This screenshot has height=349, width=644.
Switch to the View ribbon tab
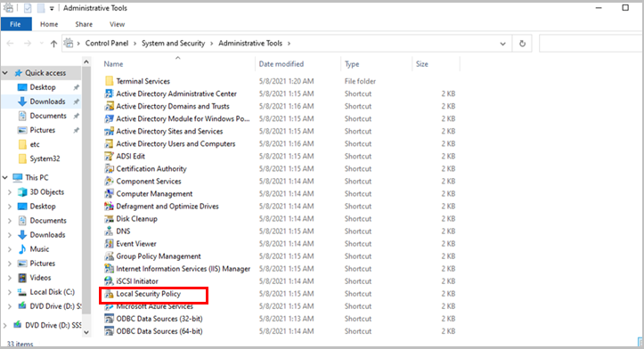click(x=117, y=24)
